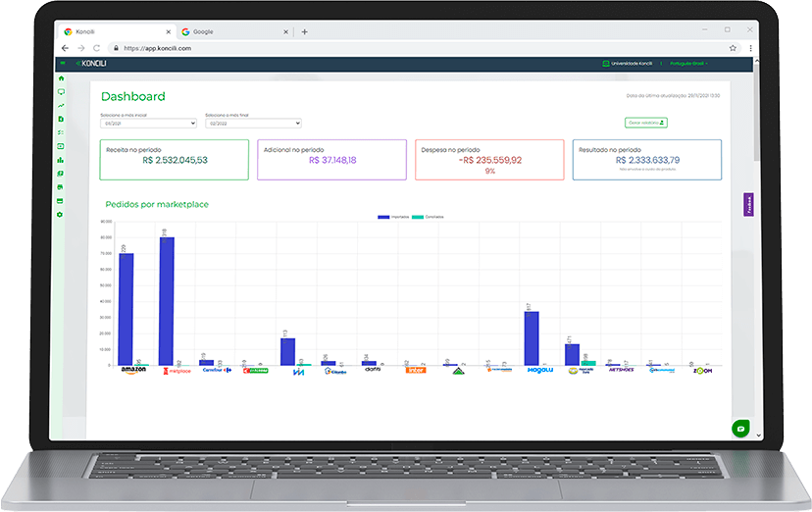Click the Carrefour logo on chart axis
Screen dimensions: 812x512
pos(217,370)
